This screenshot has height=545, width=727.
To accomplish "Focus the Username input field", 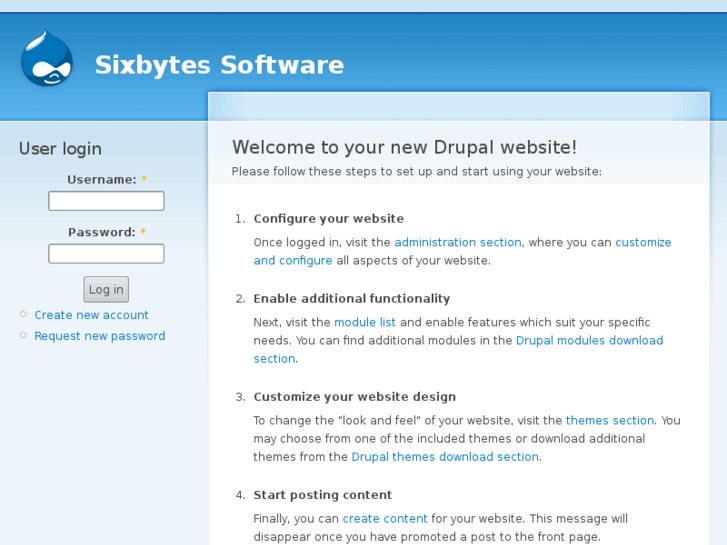I will (106, 201).
